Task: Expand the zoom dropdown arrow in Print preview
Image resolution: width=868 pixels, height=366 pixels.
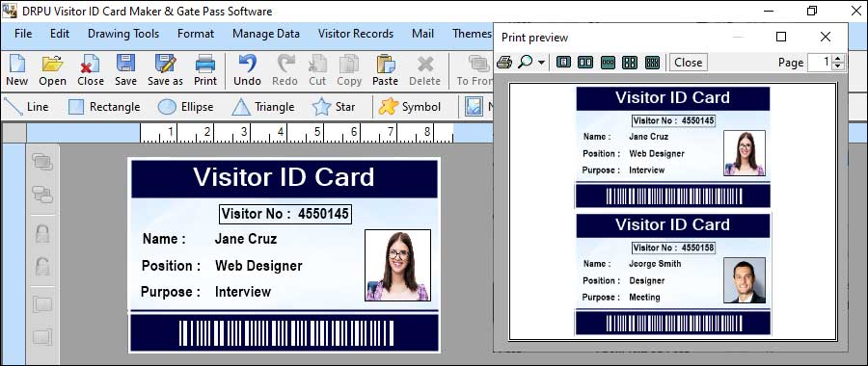Action: point(541,63)
